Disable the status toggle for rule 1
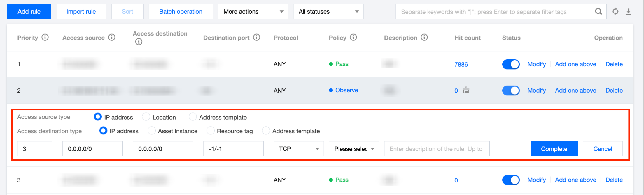Image resolution: width=644 pixels, height=195 pixels. [x=511, y=64]
